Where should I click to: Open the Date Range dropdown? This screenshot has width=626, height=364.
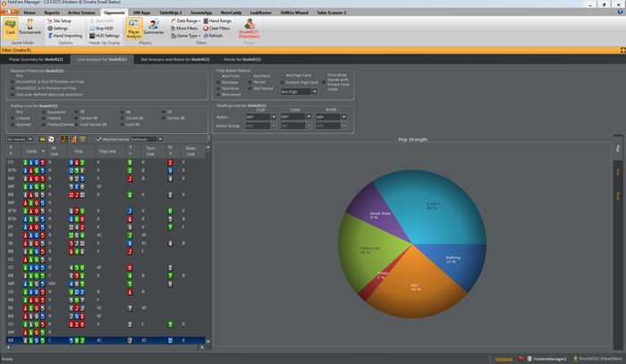pyautogui.click(x=186, y=21)
